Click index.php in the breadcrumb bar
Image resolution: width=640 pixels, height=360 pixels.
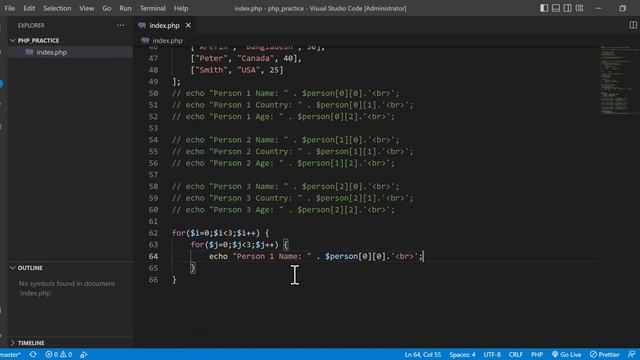click(167, 40)
